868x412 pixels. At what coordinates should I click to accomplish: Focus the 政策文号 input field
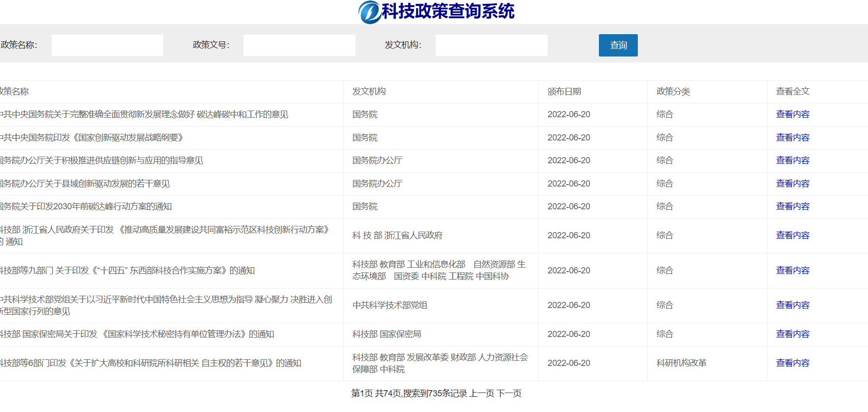point(299,45)
